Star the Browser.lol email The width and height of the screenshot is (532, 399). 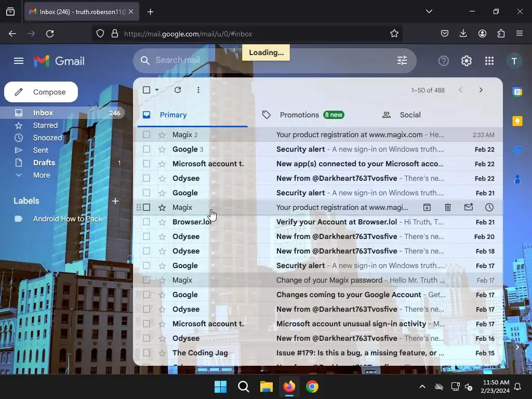point(162,222)
